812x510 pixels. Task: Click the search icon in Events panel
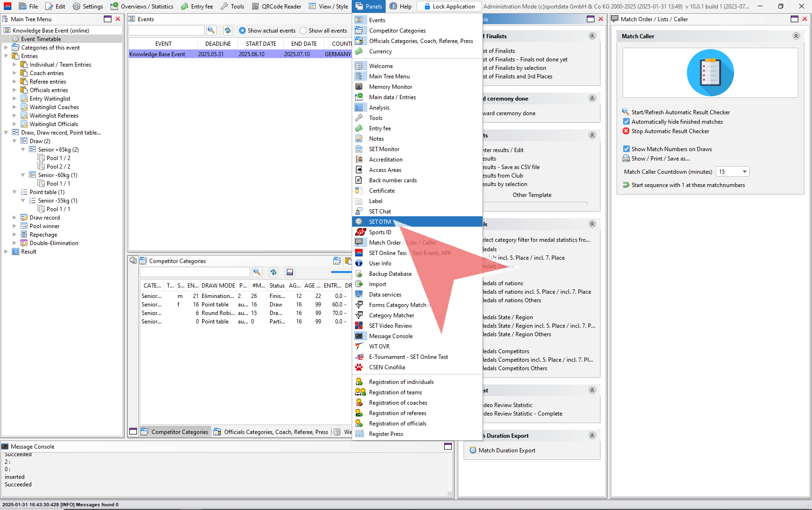211,30
